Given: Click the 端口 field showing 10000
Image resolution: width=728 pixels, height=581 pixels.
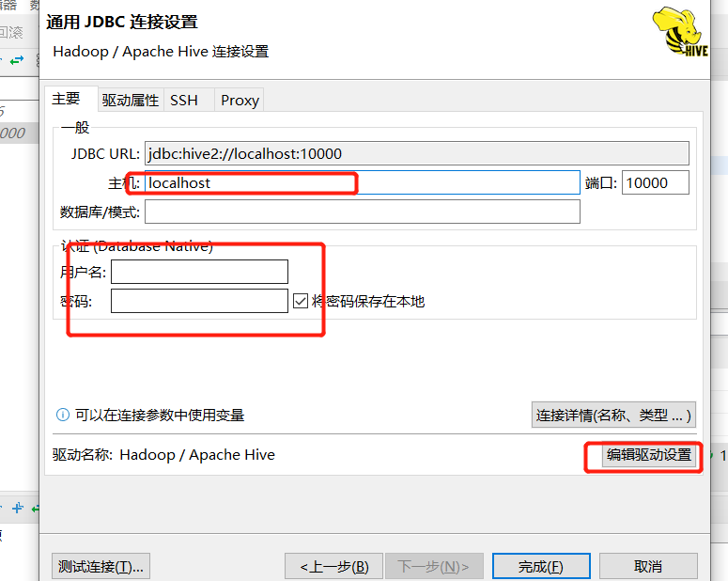Looking at the screenshot, I should point(655,182).
